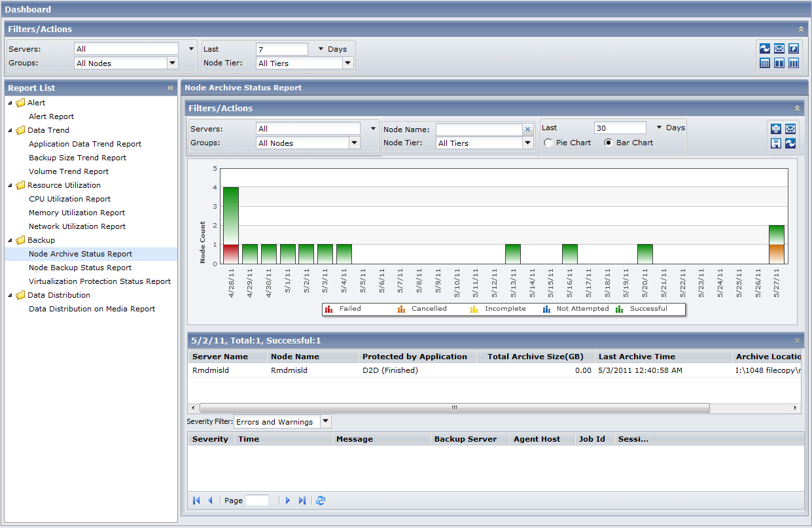Toggle Successful series in chart legend
This screenshot has height=528, width=812.
(x=641, y=309)
